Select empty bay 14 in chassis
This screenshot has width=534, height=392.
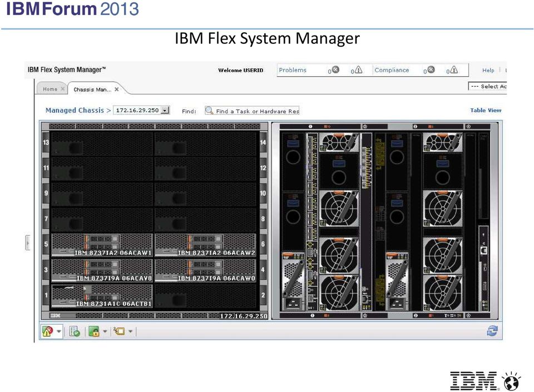(205, 143)
